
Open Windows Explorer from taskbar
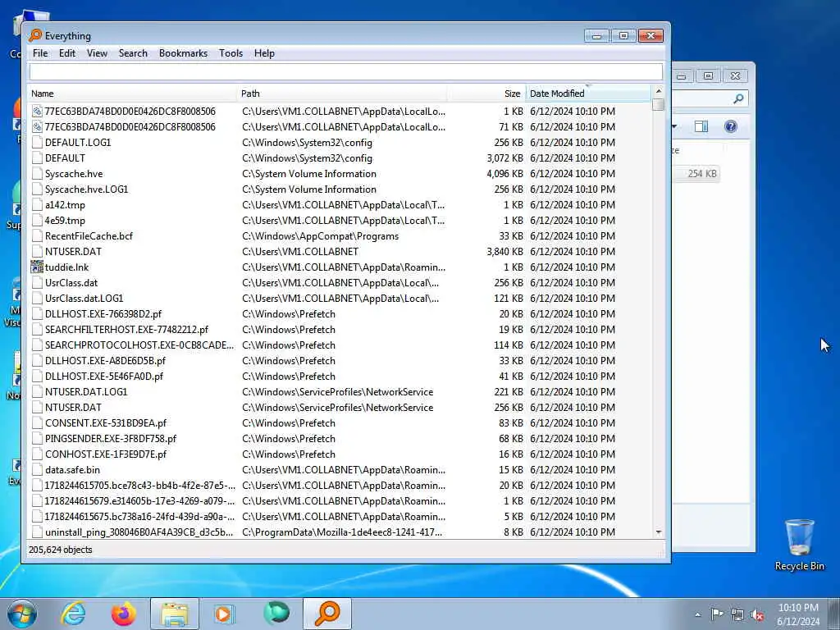pyautogui.click(x=175, y=614)
